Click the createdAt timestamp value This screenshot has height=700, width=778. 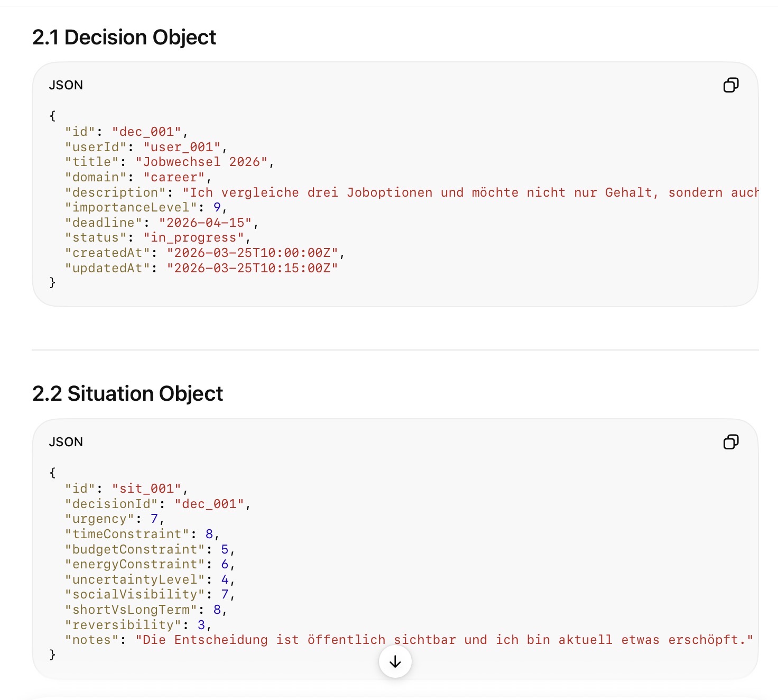(x=253, y=253)
